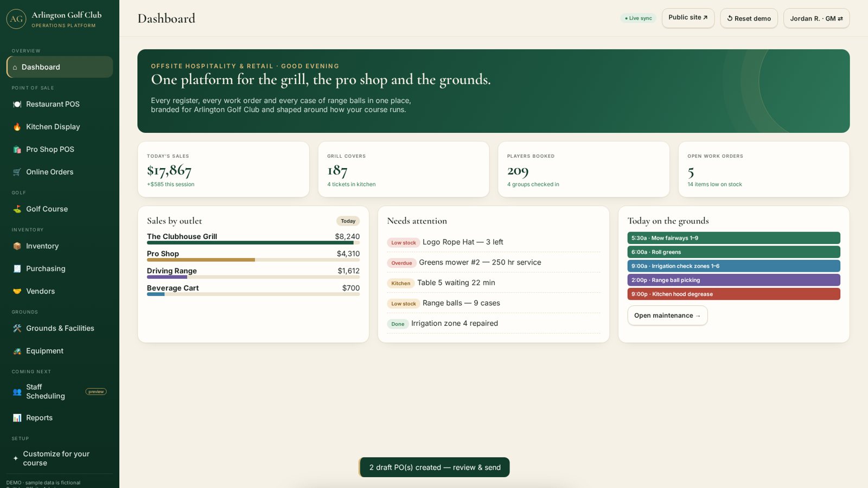
Task: Click the Online Orders cart icon
Action: [17, 172]
